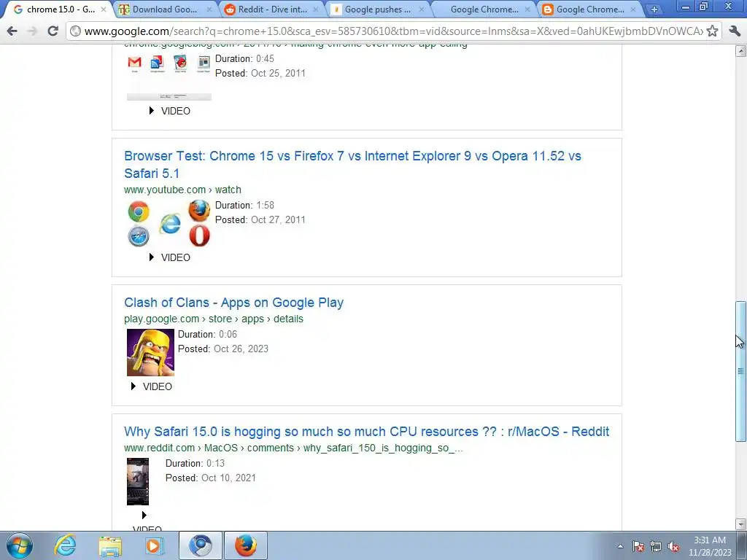The image size is (747, 560).
Task: Go back with the browser back arrow
Action: [x=12, y=31]
